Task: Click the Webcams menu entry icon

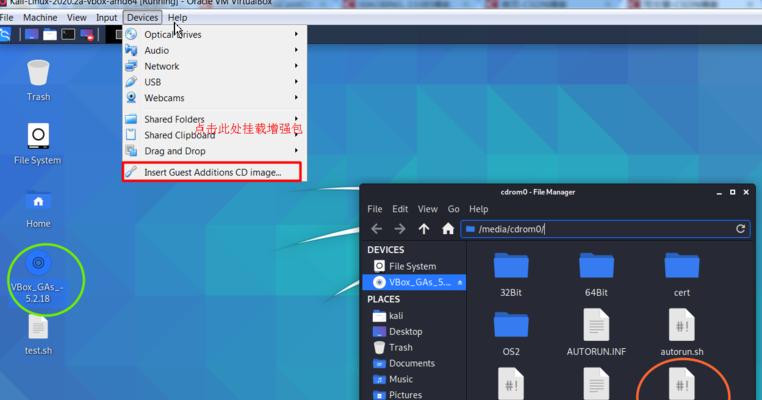Action: (131, 97)
